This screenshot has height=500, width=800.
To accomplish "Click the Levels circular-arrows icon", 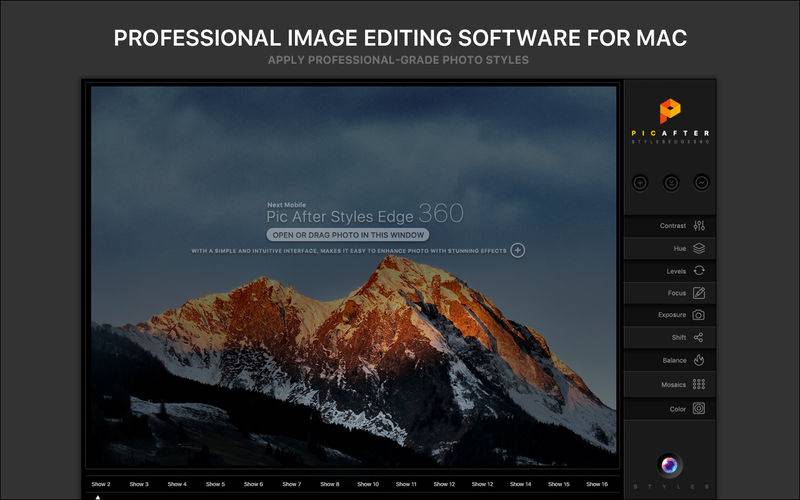I will 699,270.
